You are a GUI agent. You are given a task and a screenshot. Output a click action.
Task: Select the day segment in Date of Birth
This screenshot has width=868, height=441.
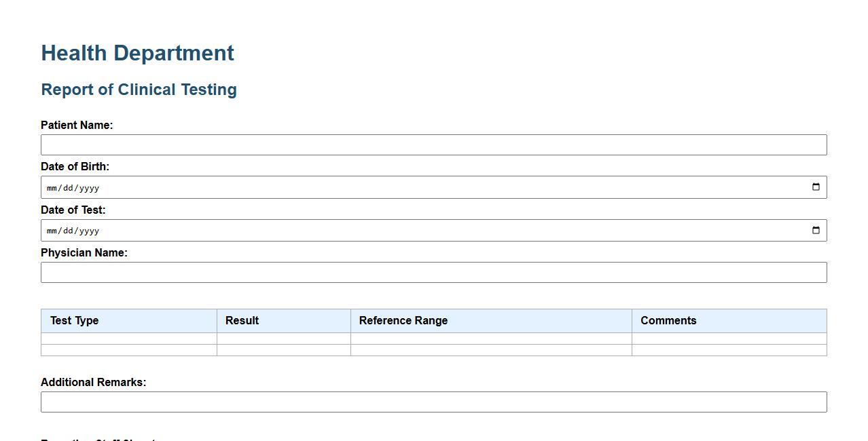68,188
